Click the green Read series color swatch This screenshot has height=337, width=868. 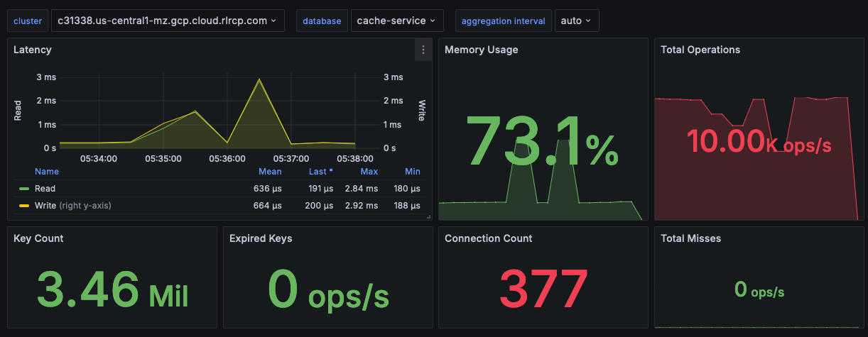click(24, 189)
